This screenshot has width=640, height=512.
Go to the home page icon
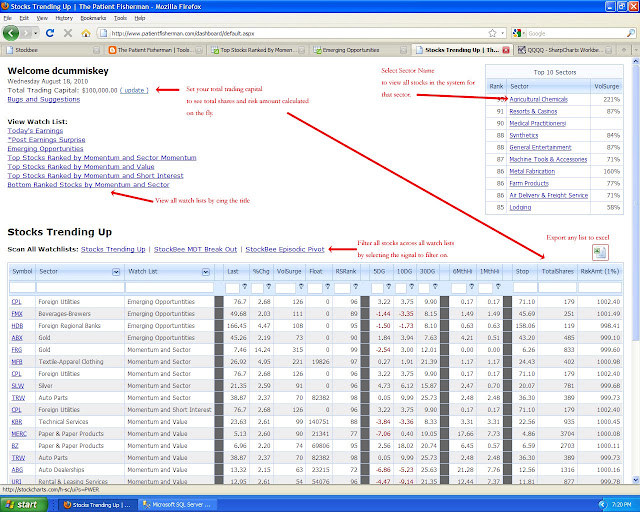click(x=86, y=33)
